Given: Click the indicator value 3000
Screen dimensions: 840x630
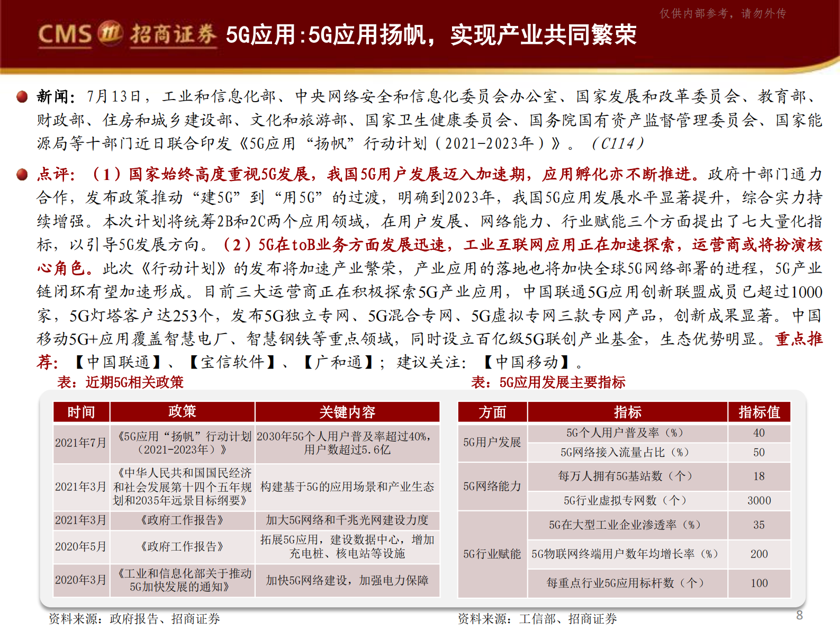Looking at the screenshot, I should (x=759, y=501).
